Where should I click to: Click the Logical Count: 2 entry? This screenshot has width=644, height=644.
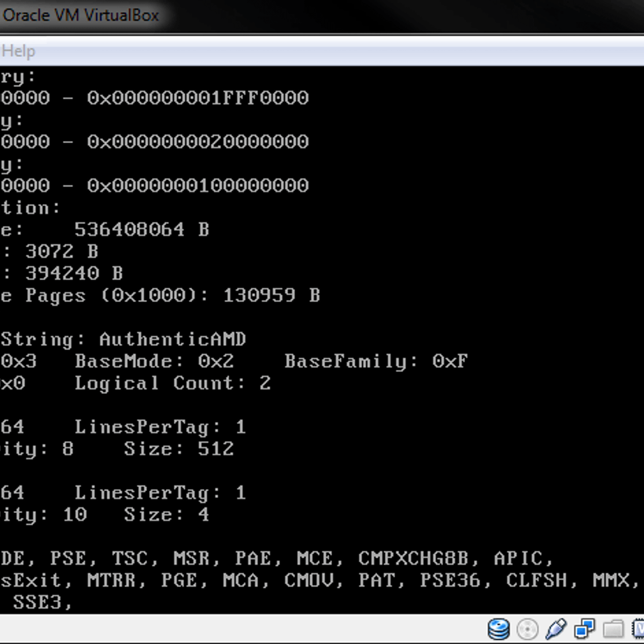coord(173,384)
